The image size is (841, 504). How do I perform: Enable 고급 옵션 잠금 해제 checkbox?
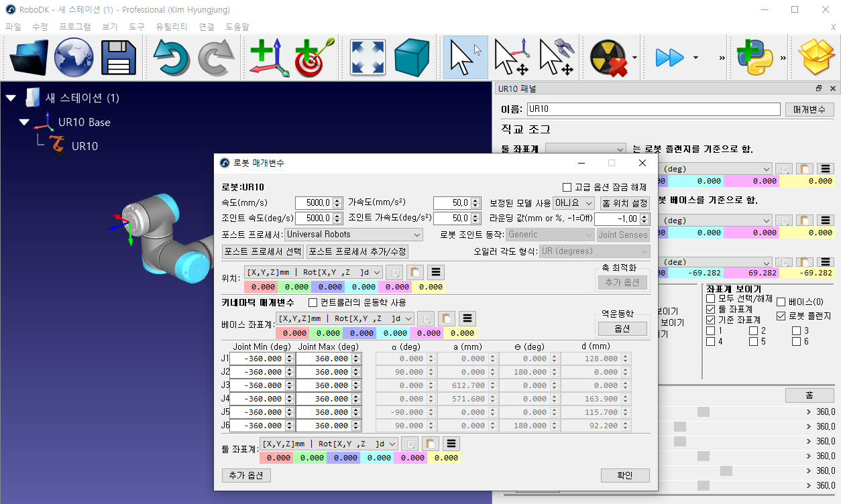tap(567, 187)
